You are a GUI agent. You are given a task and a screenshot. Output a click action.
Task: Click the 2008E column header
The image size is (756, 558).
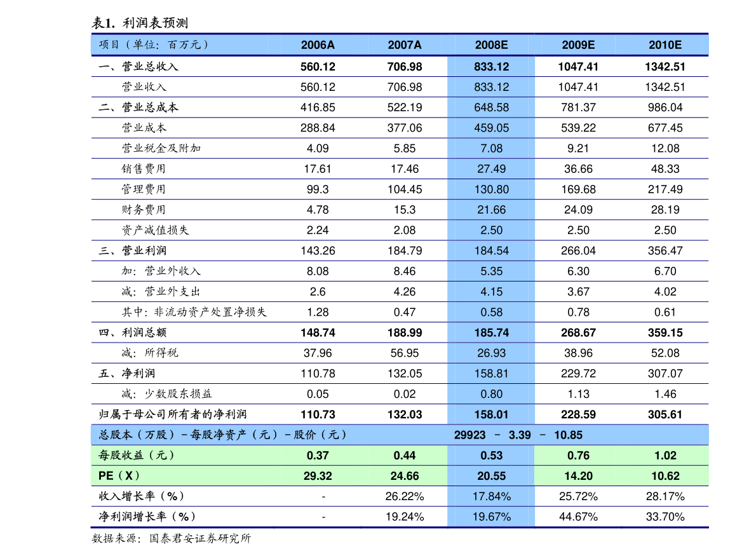pyautogui.click(x=491, y=45)
